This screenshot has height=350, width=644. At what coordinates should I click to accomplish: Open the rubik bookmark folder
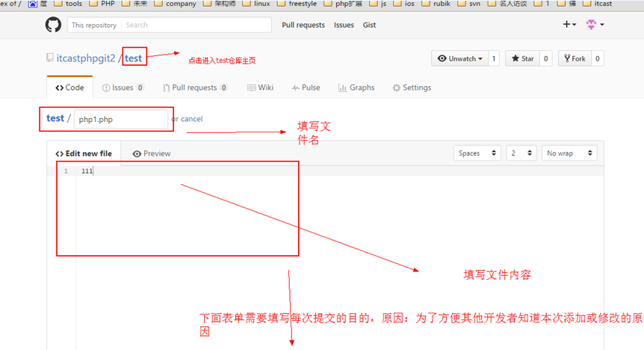click(436, 4)
